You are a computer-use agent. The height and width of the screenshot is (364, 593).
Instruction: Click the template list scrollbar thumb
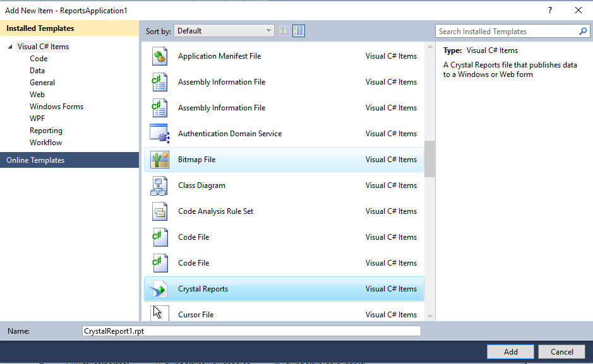click(x=429, y=158)
